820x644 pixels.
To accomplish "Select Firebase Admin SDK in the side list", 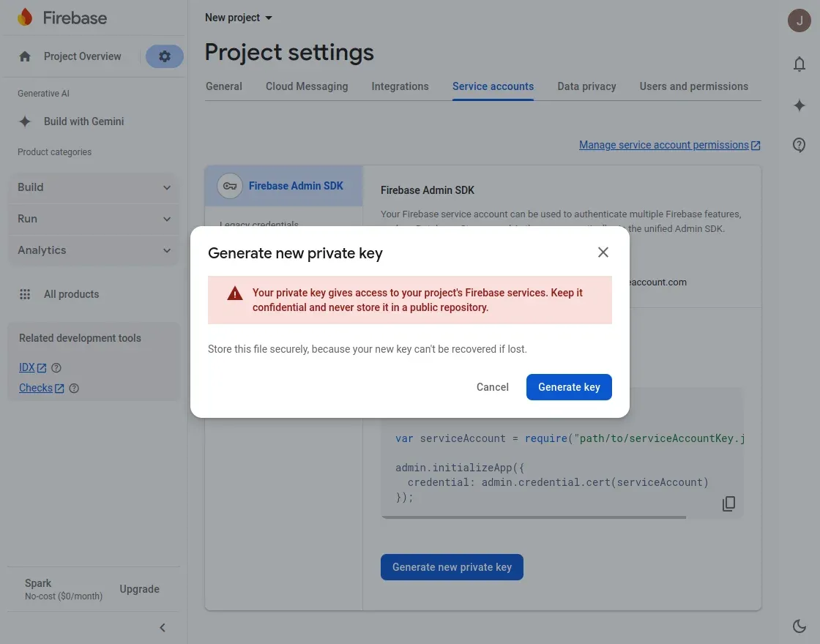I will pyautogui.click(x=284, y=186).
